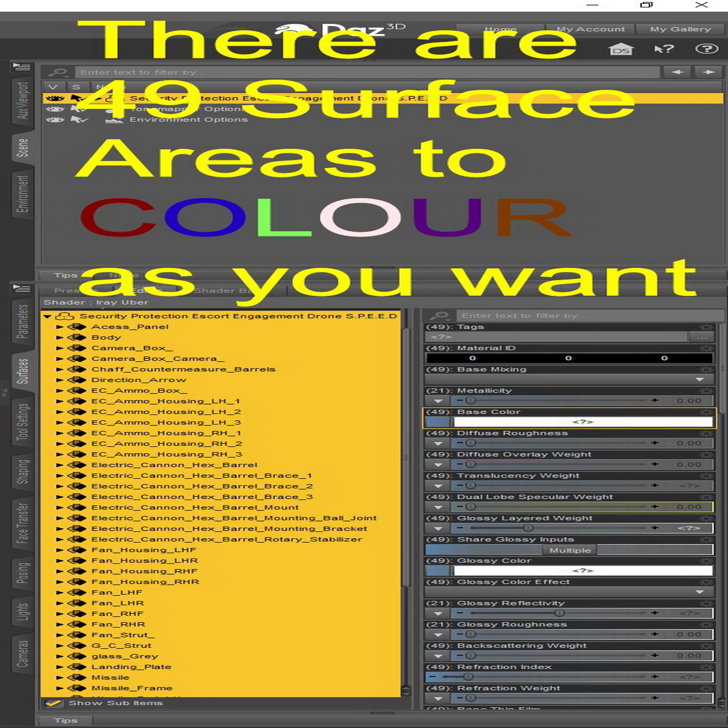Click the Glossy Color swatch
The height and width of the screenshot is (728, 728).
click(583, 571)
